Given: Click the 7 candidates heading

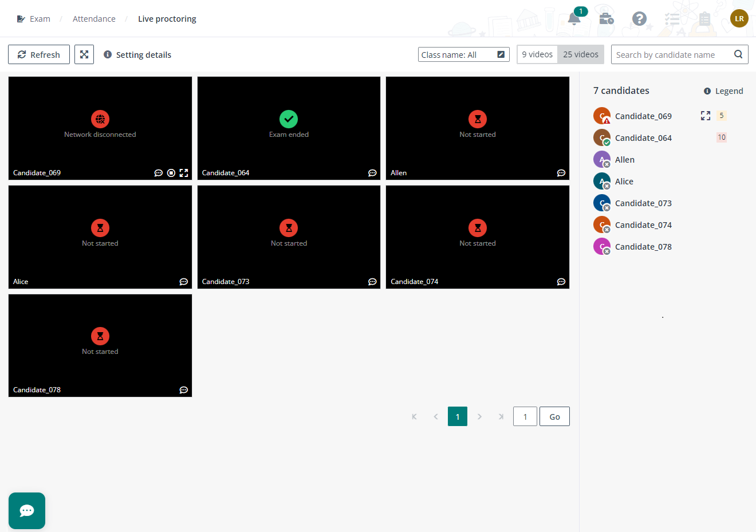Looking at the screenshot, I should point(621,90).
